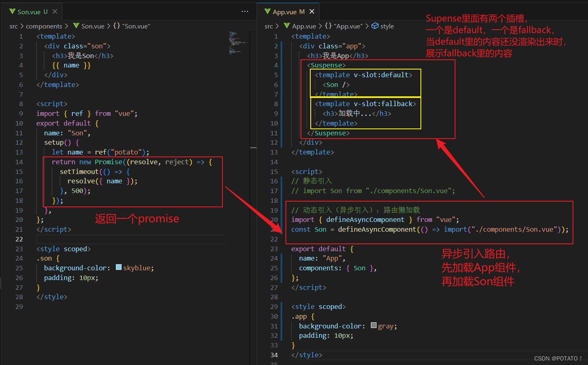
Task: Click 'import { ref } from "vue"' line
Action: (x=87, y=113)
